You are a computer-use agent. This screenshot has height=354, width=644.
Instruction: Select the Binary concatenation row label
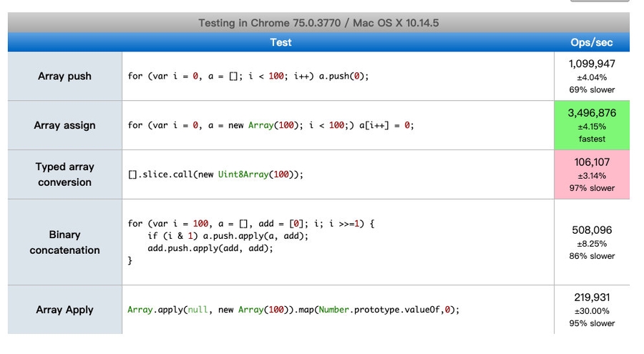coord(65,242)
